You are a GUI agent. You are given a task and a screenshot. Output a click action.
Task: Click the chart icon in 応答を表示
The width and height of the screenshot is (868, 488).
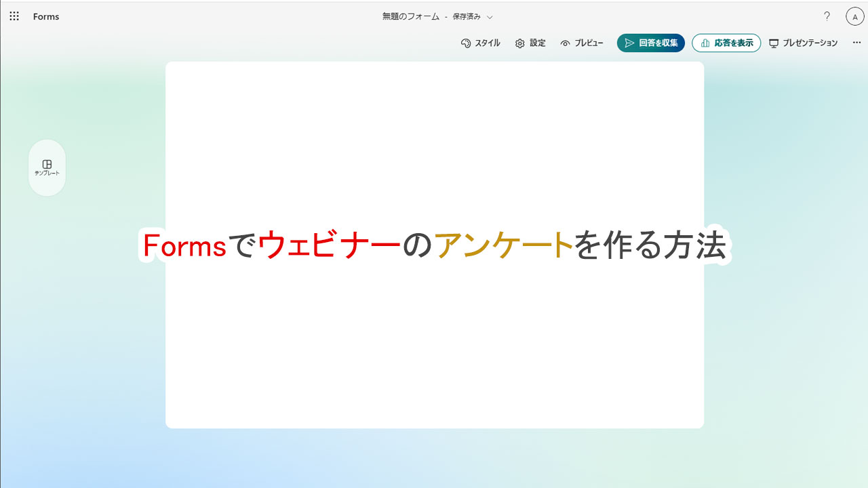(x=706, y=42)
